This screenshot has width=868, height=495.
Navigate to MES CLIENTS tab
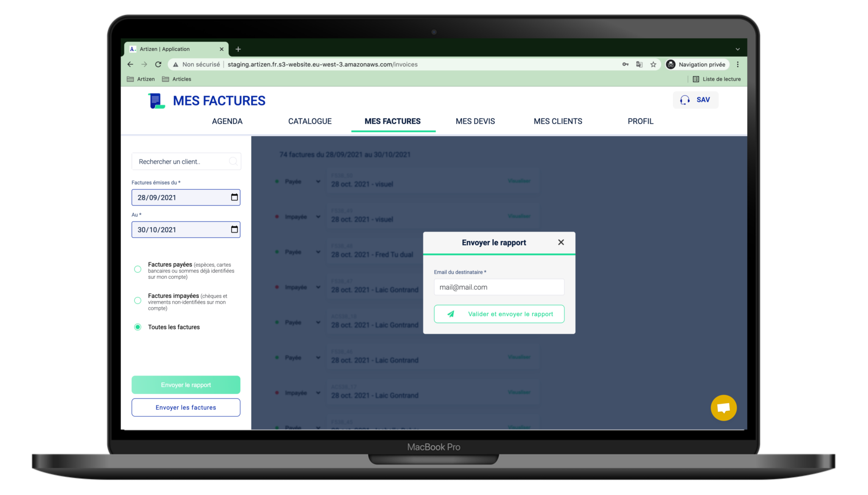click(x=558, y=122)
